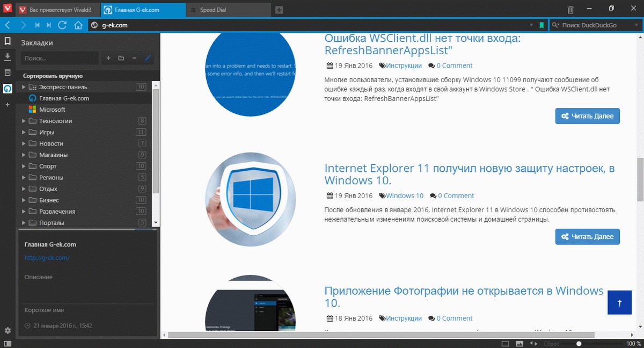Open the Downloads panel icon
The height and width of the screenshot is (348, 644).
(x=8, y=56)
